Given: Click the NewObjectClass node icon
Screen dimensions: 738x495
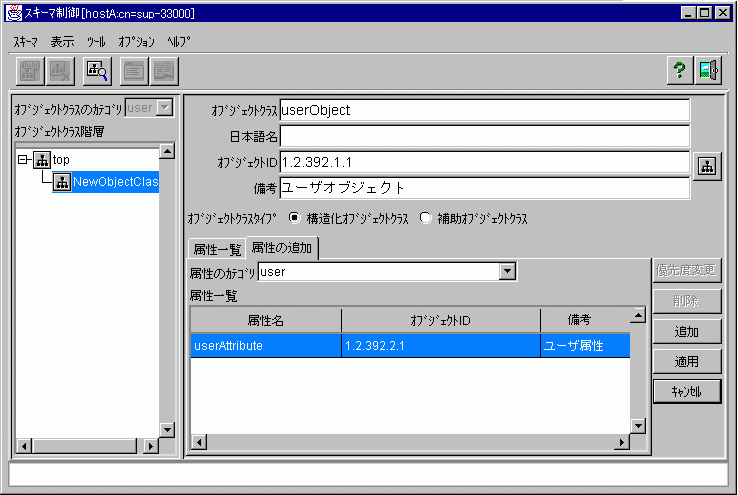Looking at the screenshot, I should [x=62, y=182].
